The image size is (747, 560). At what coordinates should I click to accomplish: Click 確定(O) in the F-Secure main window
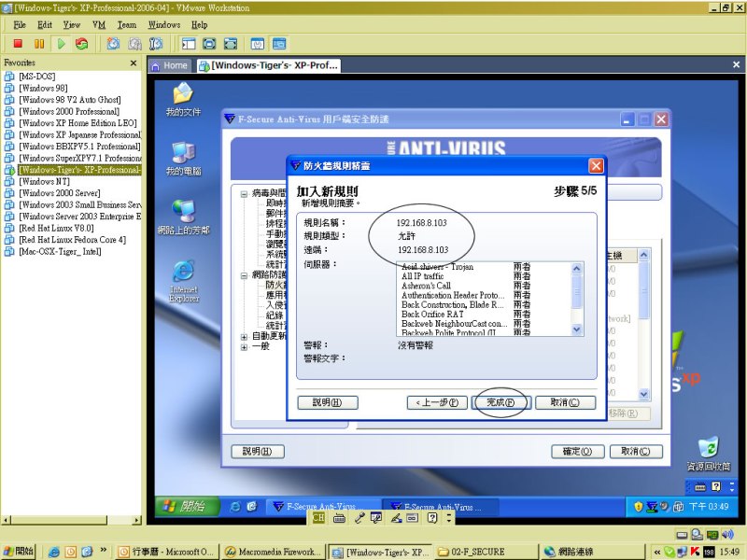[577, 452]
